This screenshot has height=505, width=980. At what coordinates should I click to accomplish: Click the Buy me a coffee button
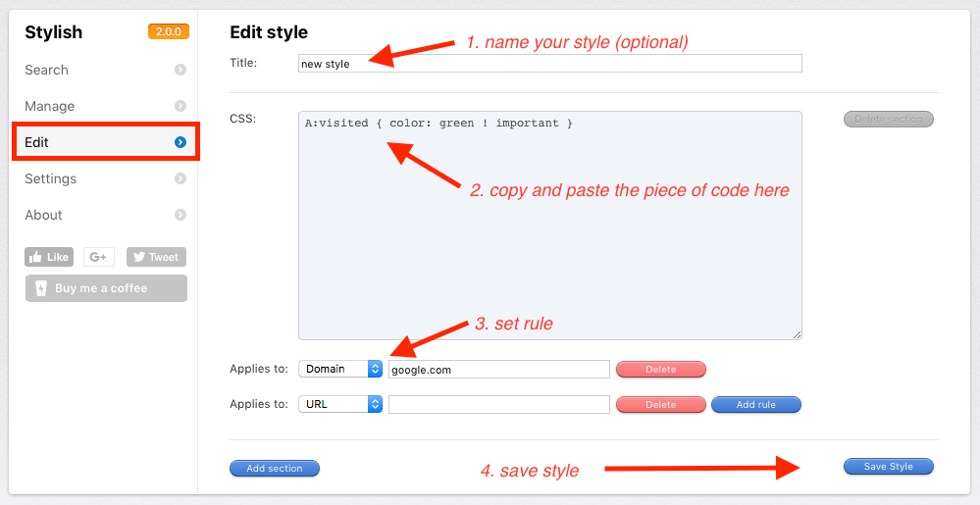point(106,288)
